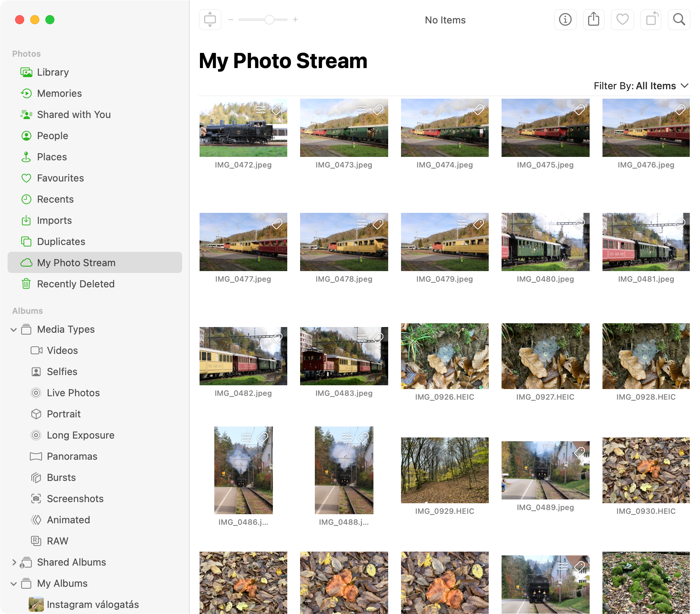
Task: Select photo IMG_0929.HEIC thumbnail
Action: 445,470
